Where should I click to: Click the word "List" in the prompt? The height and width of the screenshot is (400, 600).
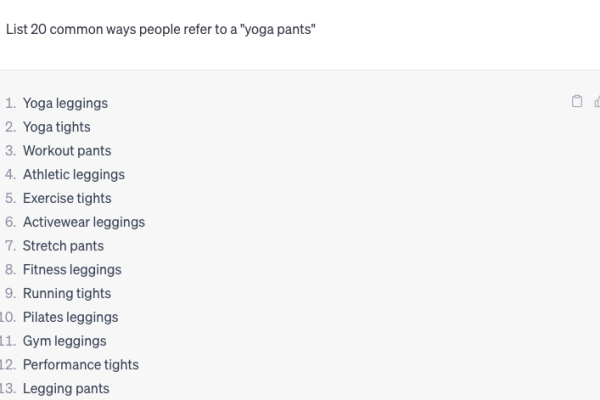[x=17, y=29]
